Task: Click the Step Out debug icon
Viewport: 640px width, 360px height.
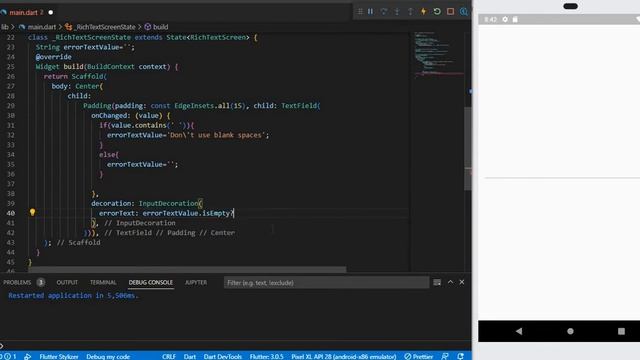Action: point(410,11)
